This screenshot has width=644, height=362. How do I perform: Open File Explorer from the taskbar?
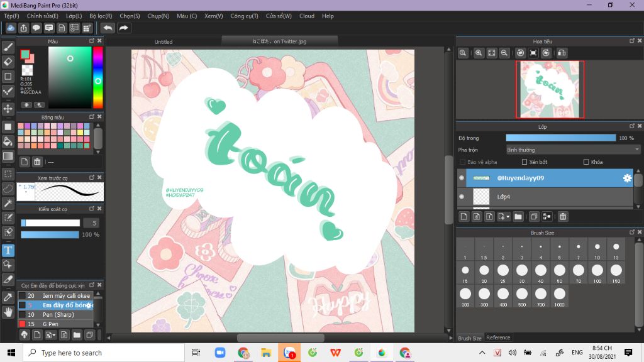[266, 353]
